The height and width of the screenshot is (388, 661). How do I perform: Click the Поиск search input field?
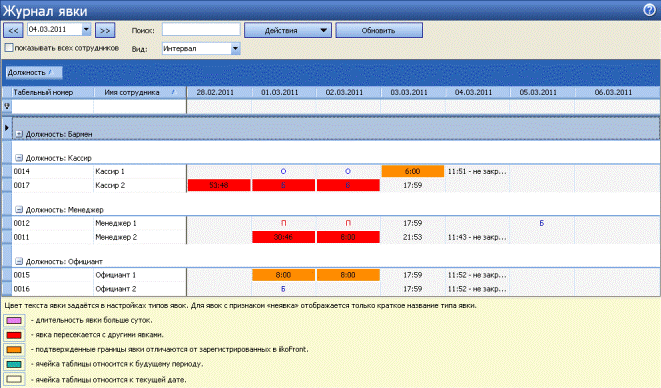[201, 30]
